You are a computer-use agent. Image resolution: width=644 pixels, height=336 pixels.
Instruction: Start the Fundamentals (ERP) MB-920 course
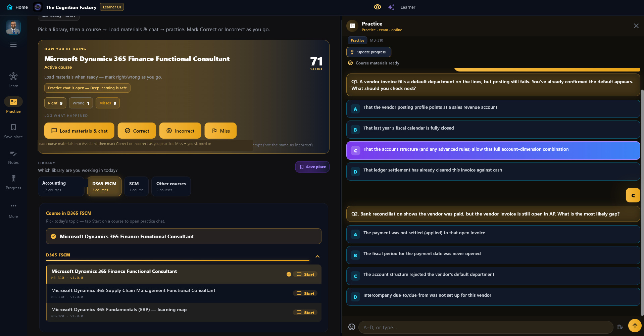pos(305,313)
